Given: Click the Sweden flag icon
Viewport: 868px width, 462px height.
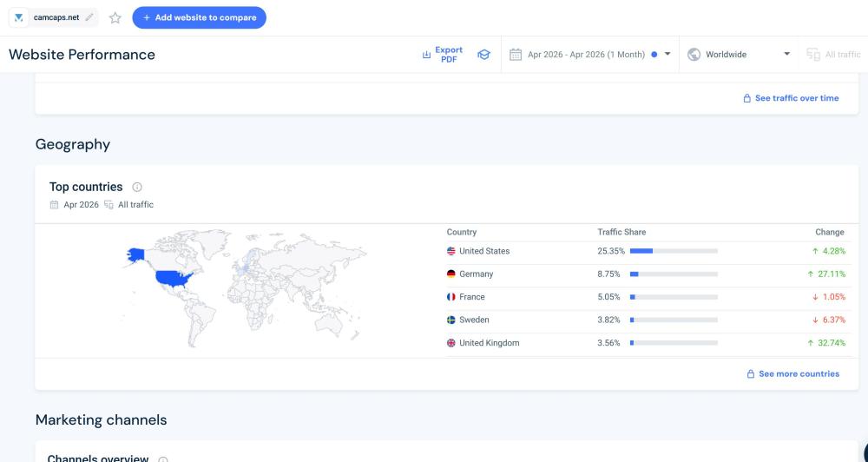Looking at the screenshot, I should (x=451, y=320).
